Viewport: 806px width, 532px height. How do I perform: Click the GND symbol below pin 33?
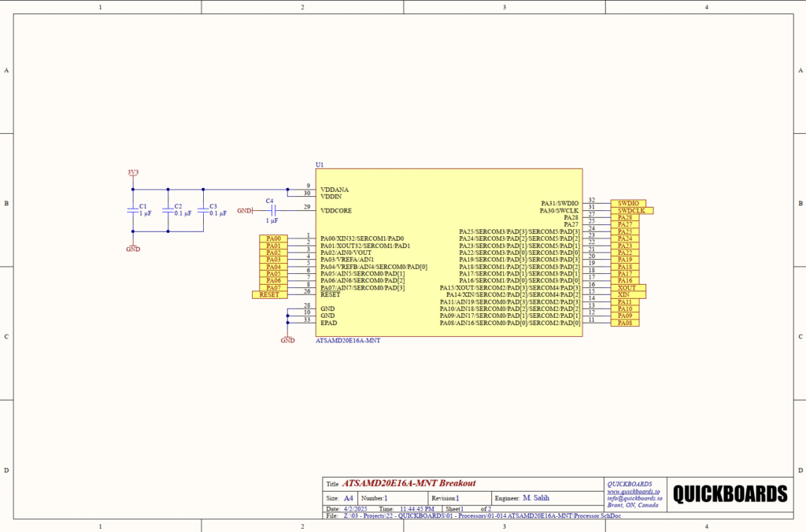tap(287, 338)
